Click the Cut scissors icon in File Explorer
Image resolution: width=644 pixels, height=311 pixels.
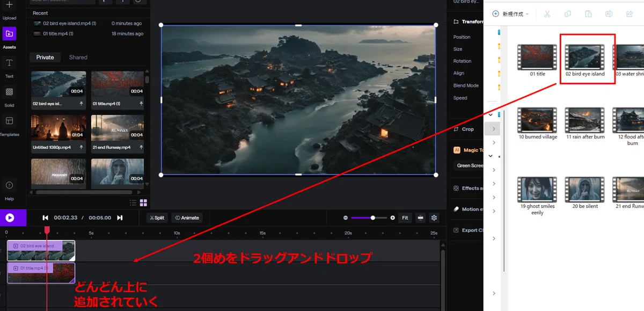pyautogui.click(x=547, y=14)
